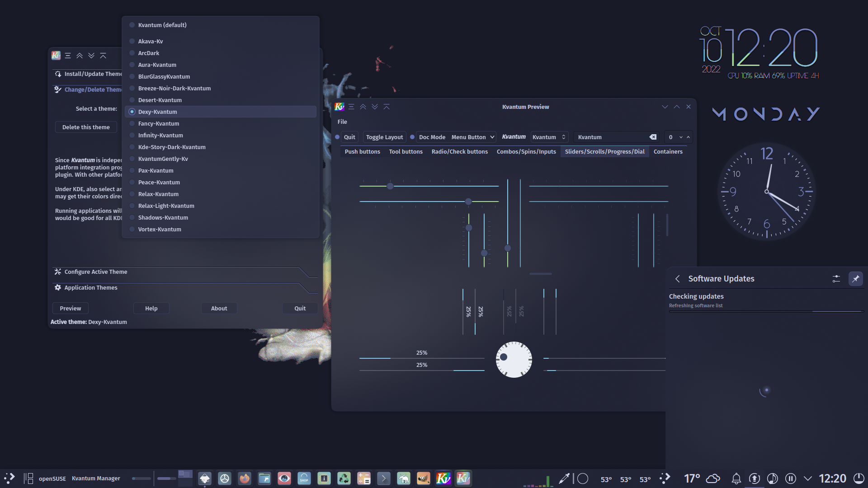Click the upper horizontal slider handle
The width and height of the screenshot is (868, 488).
[390, 186]
